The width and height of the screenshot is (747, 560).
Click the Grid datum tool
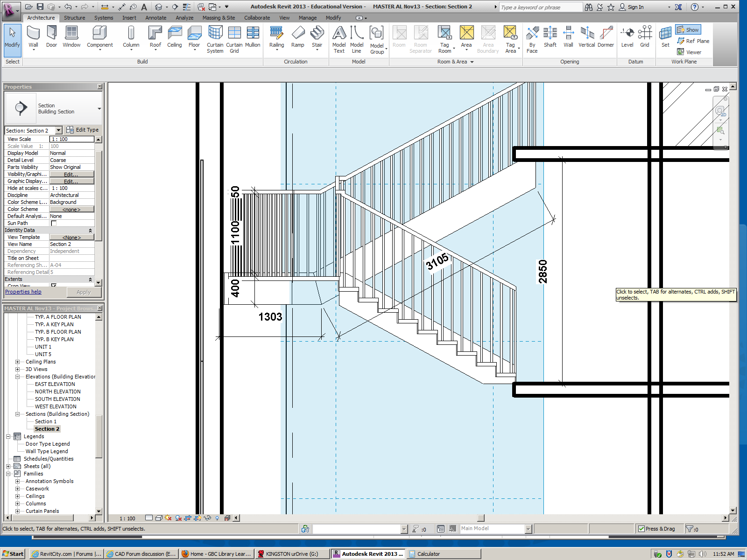coord(645,37)
